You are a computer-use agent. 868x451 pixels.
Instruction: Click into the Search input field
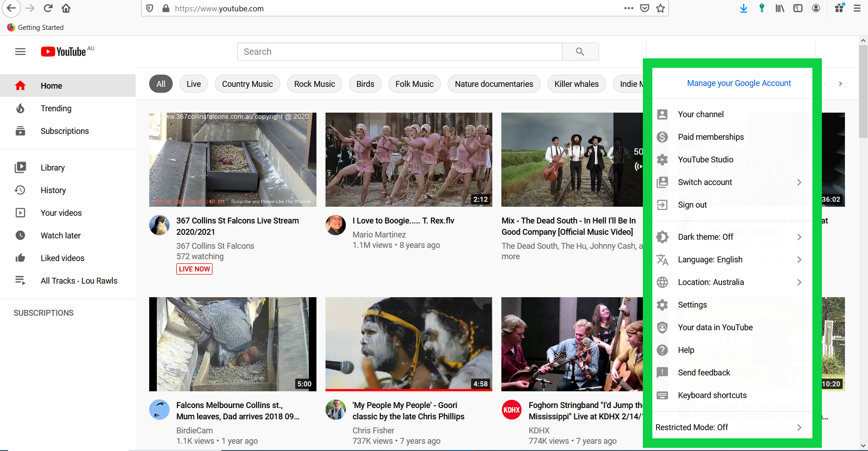(x=400, y=52)
